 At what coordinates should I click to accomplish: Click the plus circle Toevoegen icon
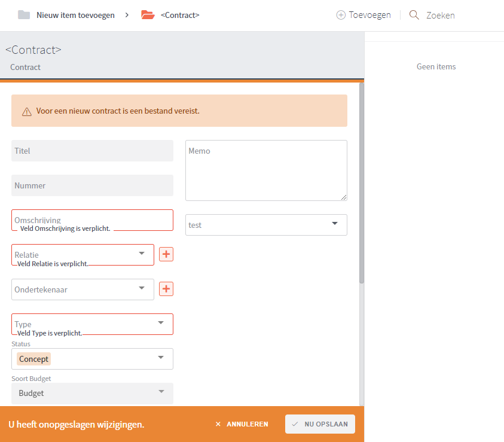[341, 15]
